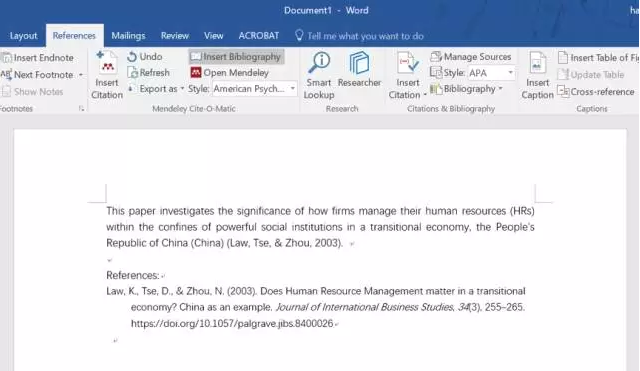Open Mendeley via Open Mendeley icon
Image resolution: width=640 pixels, height=371 pixels.
point(196,73)
